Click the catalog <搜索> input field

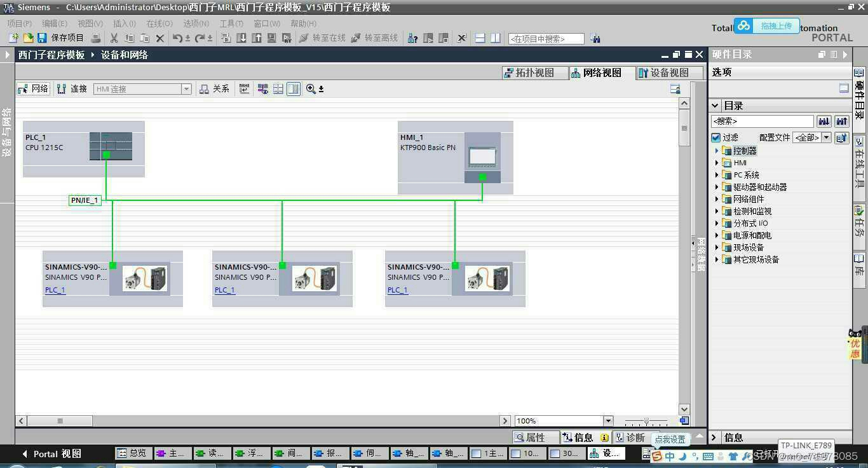click(x=762, y=121)
